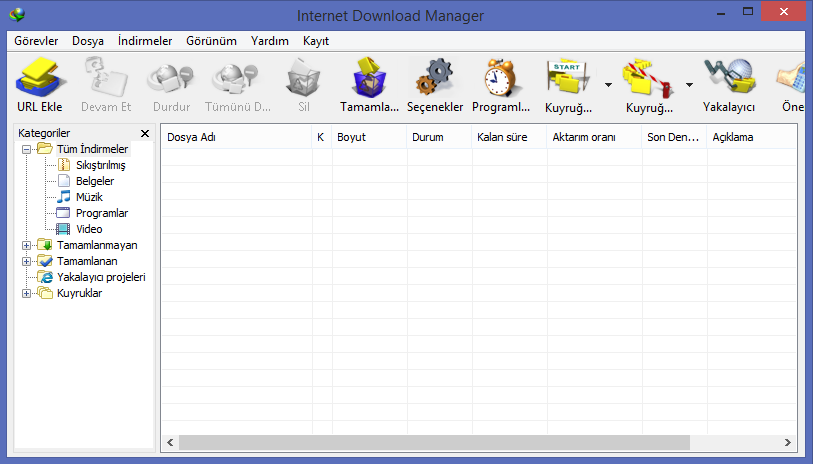
Task: Expand the Tamamlanan tree node
Action: (26, 261)
